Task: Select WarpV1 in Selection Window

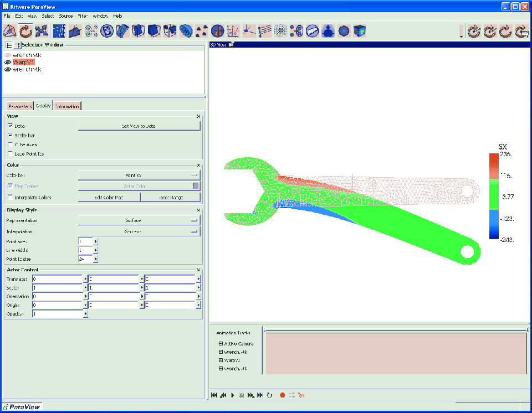Action: point(23,62)
